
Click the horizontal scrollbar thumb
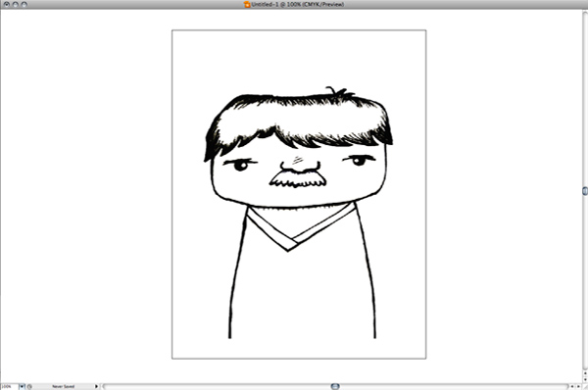point(335,386)
